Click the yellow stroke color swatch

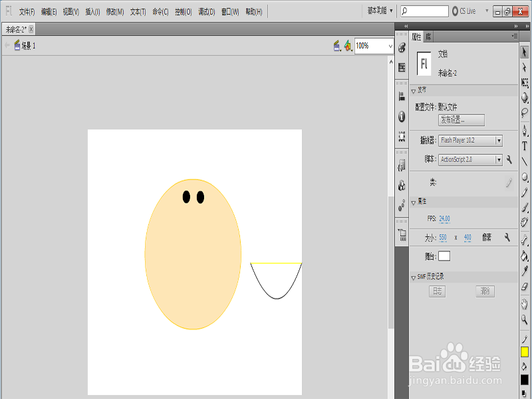pos(525,351)
